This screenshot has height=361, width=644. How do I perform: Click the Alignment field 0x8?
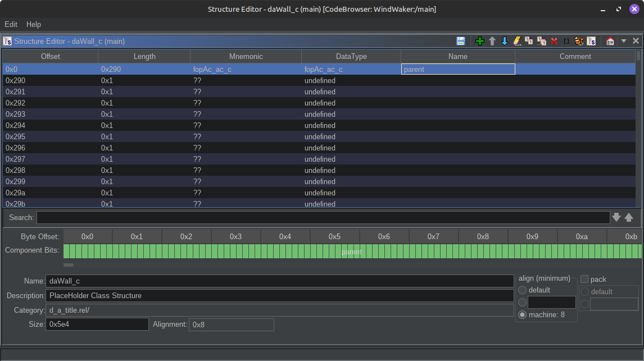click(231, 325)
